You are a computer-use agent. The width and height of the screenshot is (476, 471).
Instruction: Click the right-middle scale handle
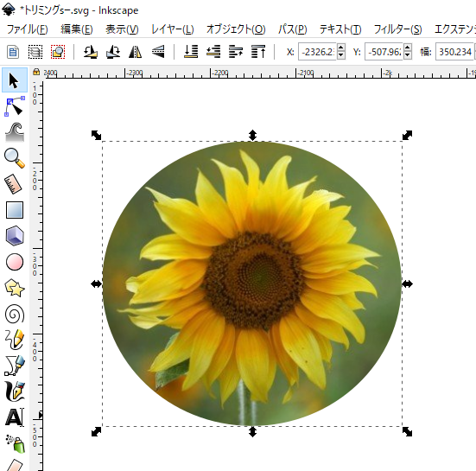(407, 284)
